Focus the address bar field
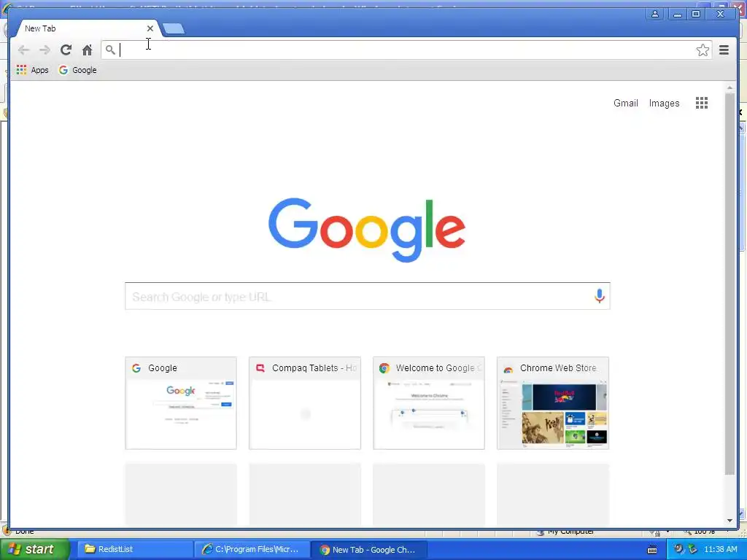This screenshot has height=560, width=747. 406,50
